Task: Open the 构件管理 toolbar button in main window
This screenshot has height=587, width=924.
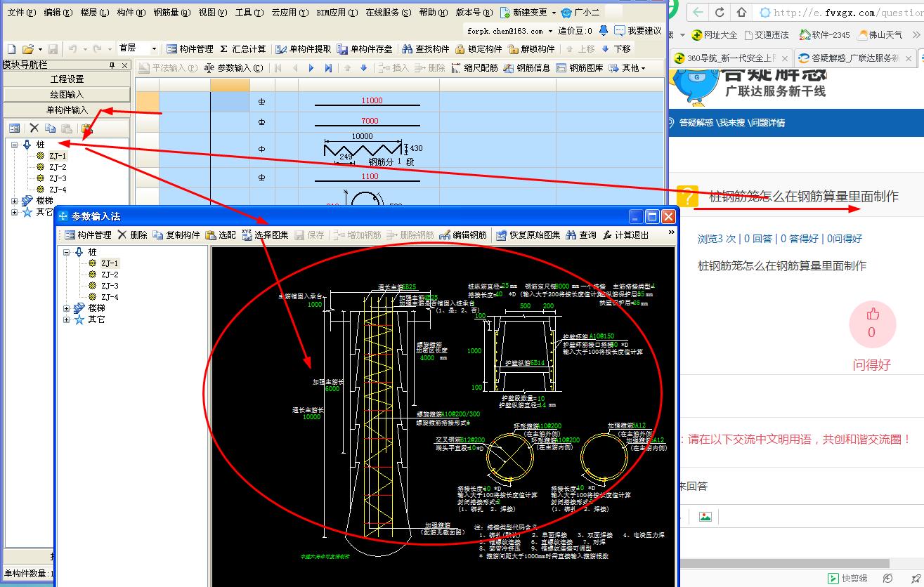Action: coord(190,49)
